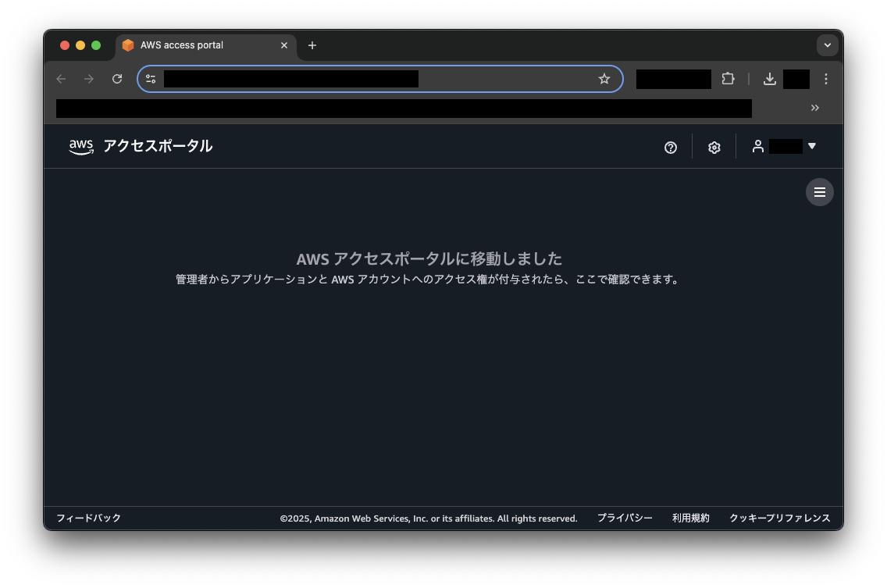The image size is (887, 588).
Task: Open the プライバシー footer link
Action: [625, 518]
